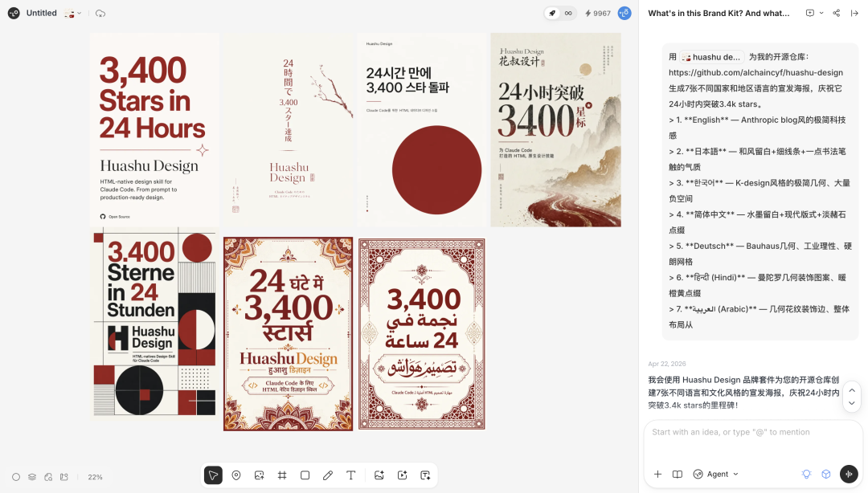This screenshot has height=493, width=868.
Task: Open the AI text generator tool
Action: click(425, 475)
